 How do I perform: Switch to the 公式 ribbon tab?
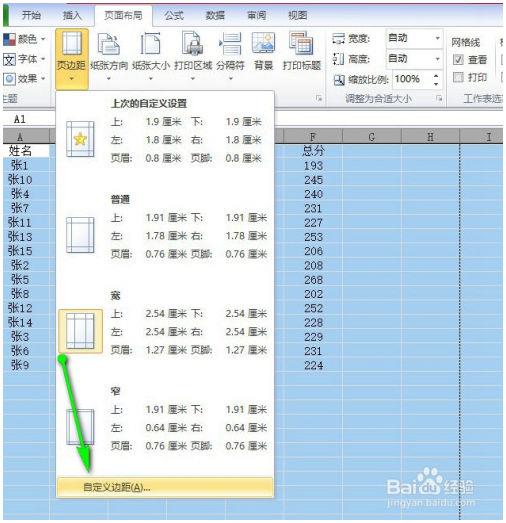click(x=174, y=15)
